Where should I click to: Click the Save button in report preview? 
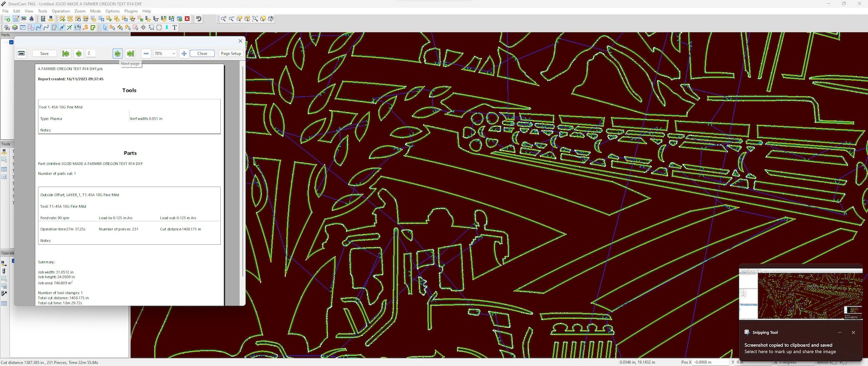(x=44, y=54)
